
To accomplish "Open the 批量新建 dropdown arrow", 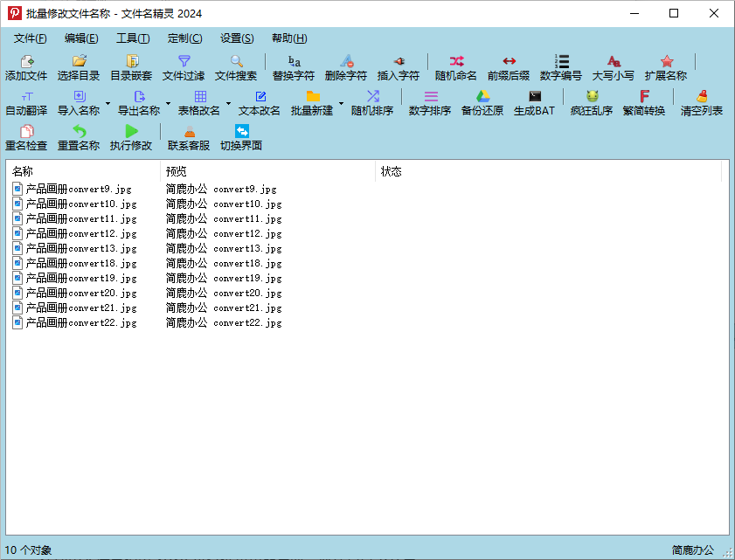I will (x=342, y=103).
